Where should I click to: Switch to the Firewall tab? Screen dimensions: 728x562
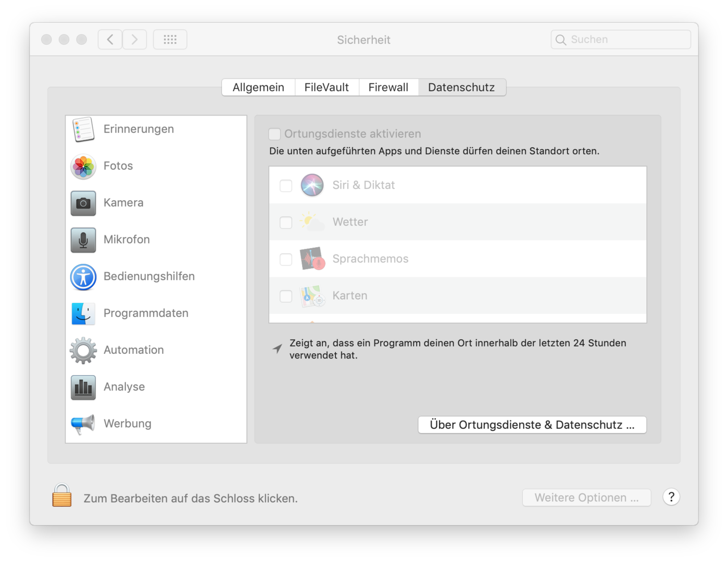(388, 87)
